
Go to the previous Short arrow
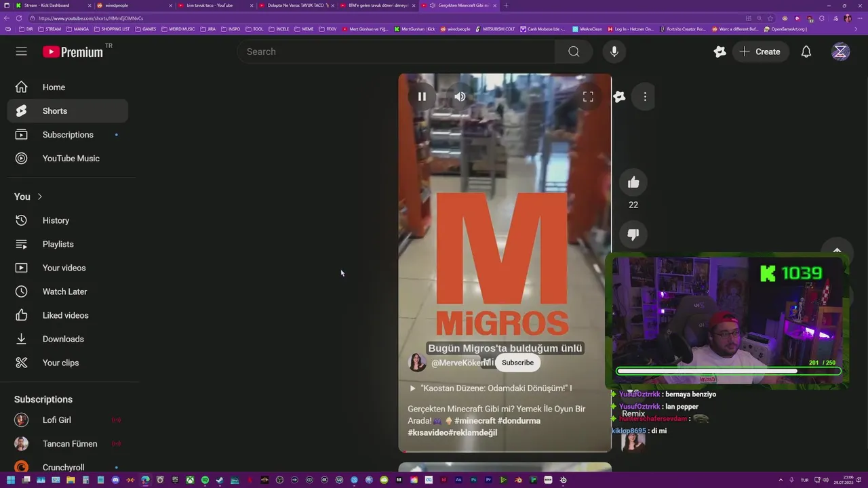tap(837, 250)
